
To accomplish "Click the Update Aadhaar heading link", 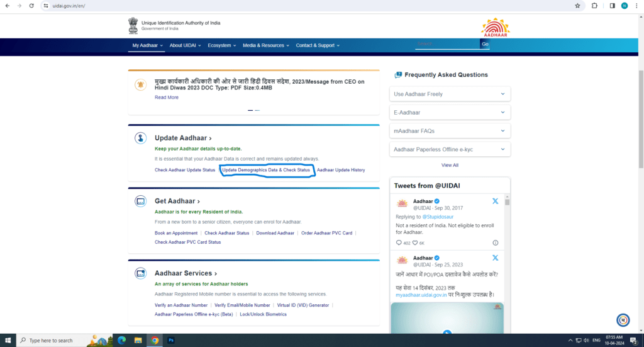I will coord(183,138).
